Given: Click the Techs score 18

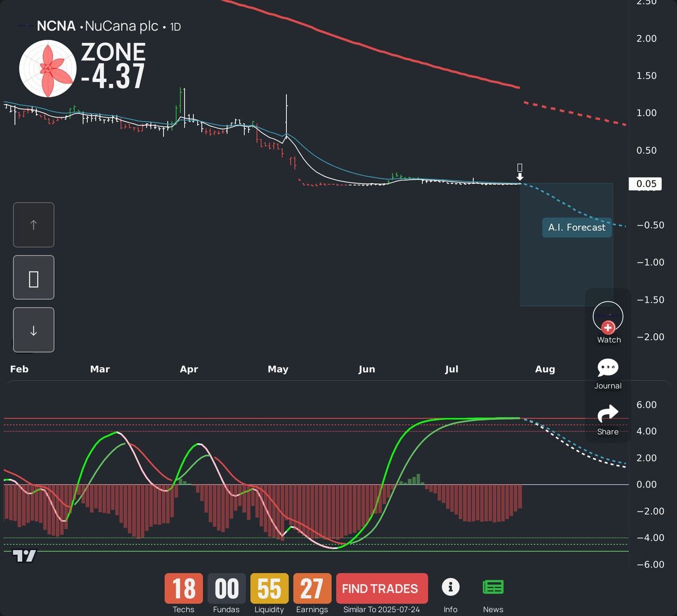Looking at the screenshot, I should 184,589.
